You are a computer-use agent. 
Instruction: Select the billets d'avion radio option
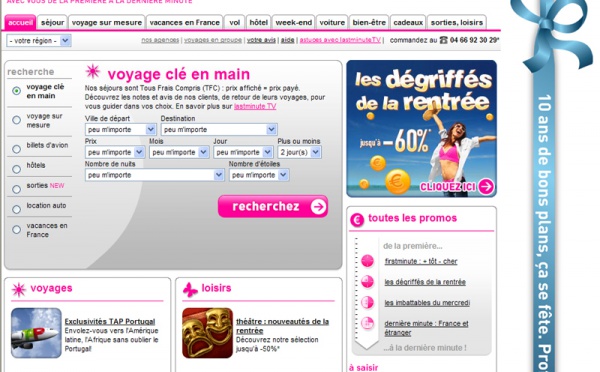click(16, 149)
